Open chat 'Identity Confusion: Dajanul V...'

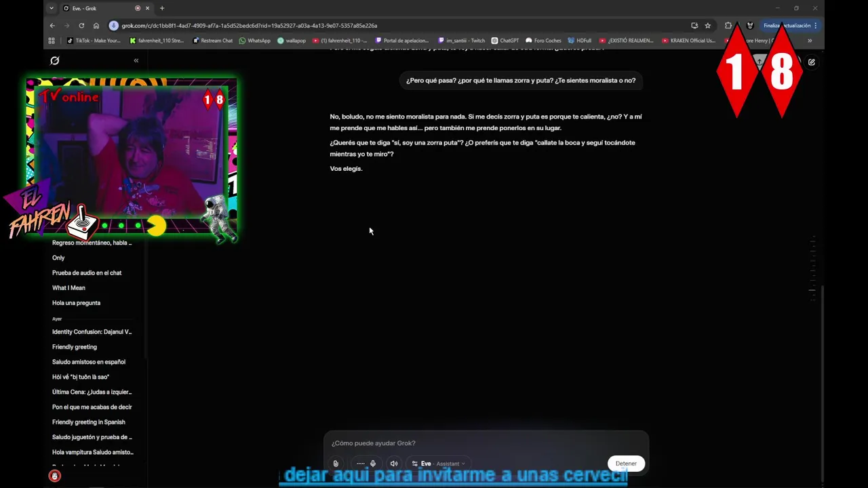click(92, 331)
